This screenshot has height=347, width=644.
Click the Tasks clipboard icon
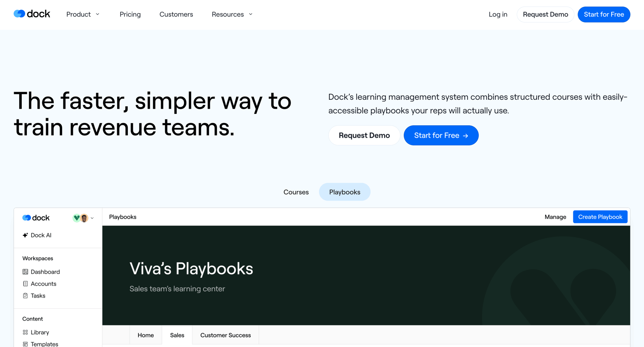pyautogui.click(x=25, y=296)
